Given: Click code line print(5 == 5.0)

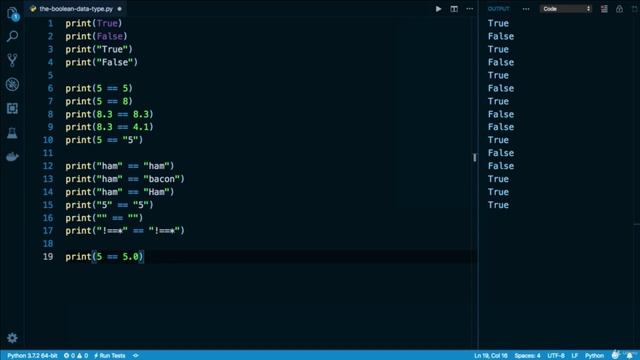Looking at the screenshot, I should (x=104, y=257).
